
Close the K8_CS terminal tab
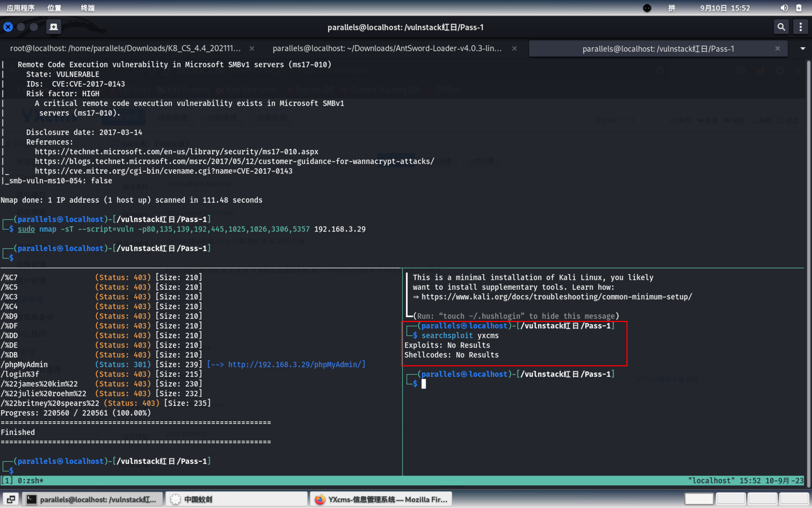[x=252, y=48]
